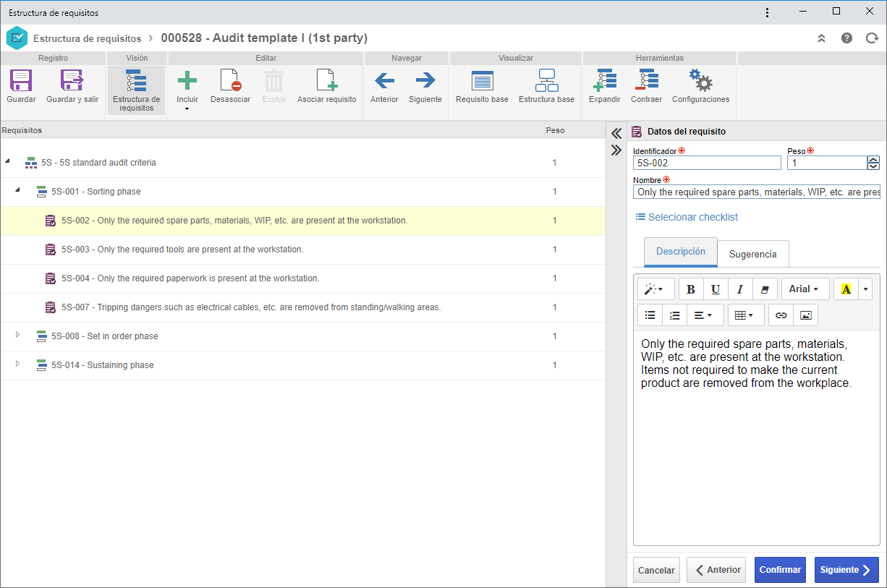Toggle unordered bullet list
This screenshot has height=588, width=887.
(x=650, y=315)
